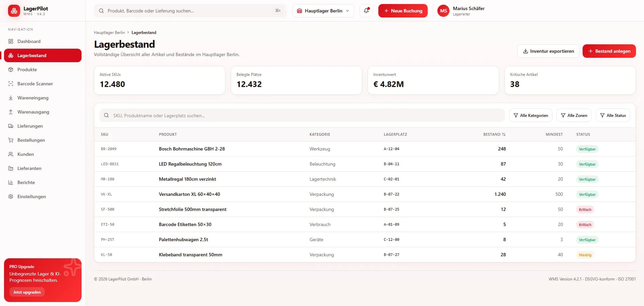
Task: Open Dashboard from the sidebar icon
Action: pyautogui.click(x=11, y=41)
